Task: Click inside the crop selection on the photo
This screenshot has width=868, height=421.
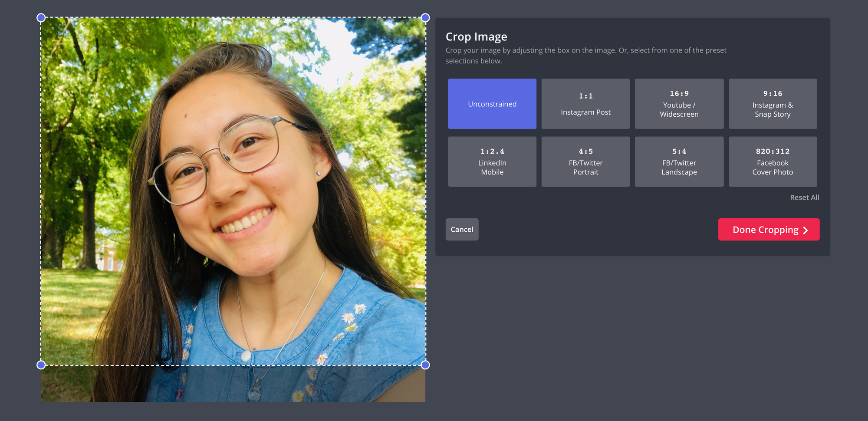Action: pos(233,191)
